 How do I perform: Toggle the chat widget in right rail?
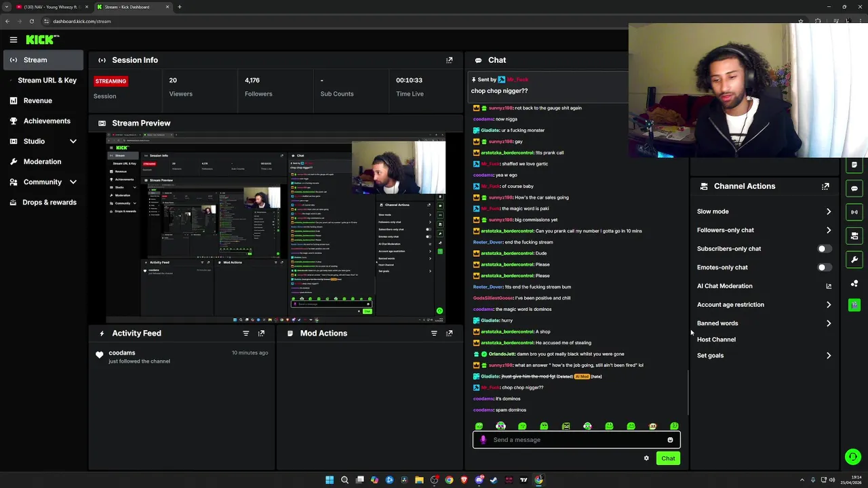click(x=854, y=188)
